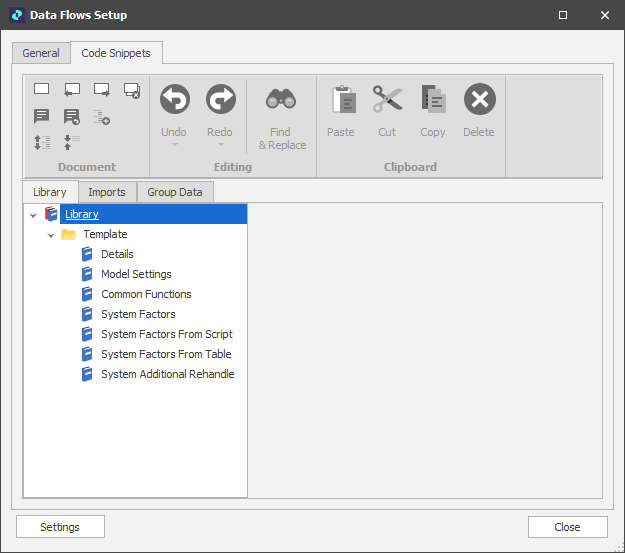Click the Copy icon in Clipboard group

(x=433, y=100)
